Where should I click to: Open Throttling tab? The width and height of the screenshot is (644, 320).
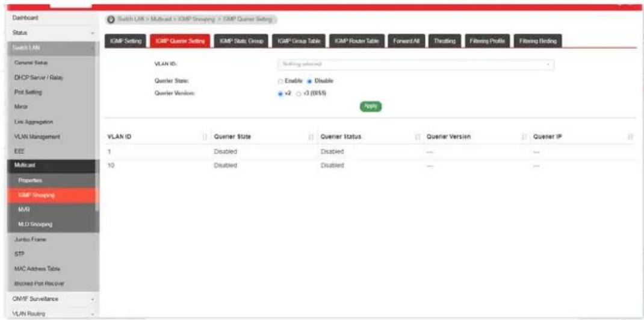[444, 41]
